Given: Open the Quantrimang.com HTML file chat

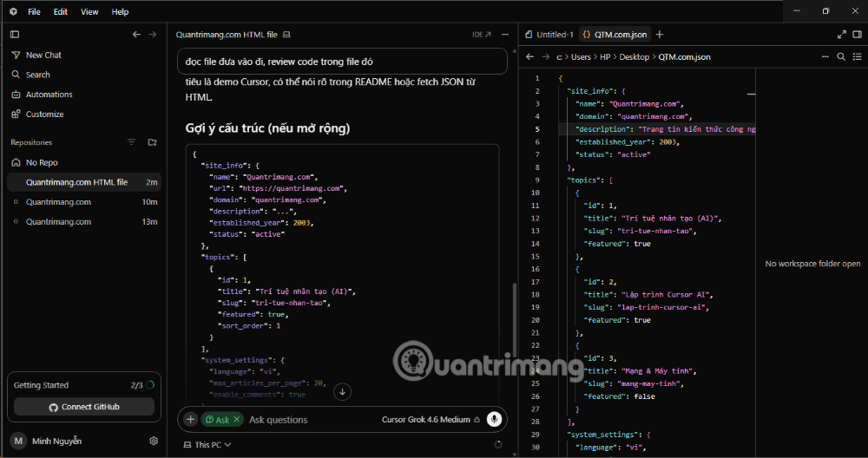Looking at the screenshot, I should tap(84, 182).
